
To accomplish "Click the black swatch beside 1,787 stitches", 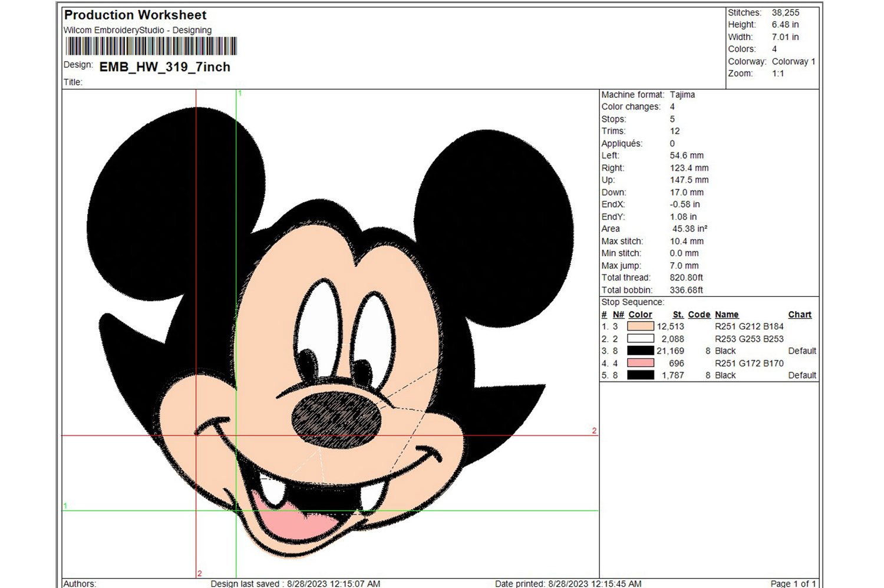I will click(641, 375).
